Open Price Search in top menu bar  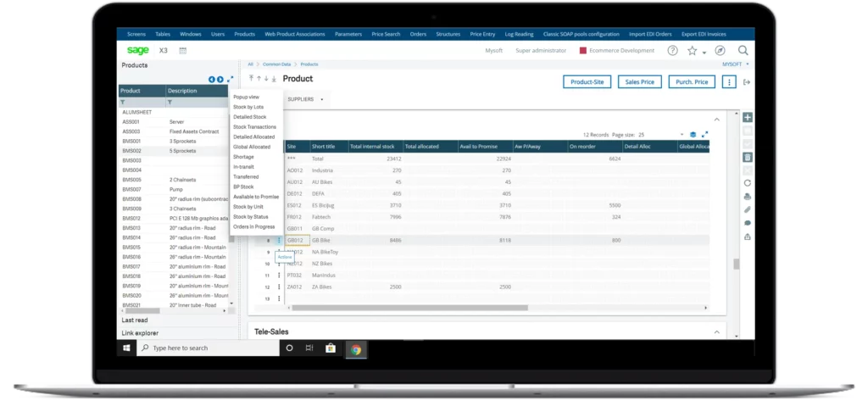point(386,35)
